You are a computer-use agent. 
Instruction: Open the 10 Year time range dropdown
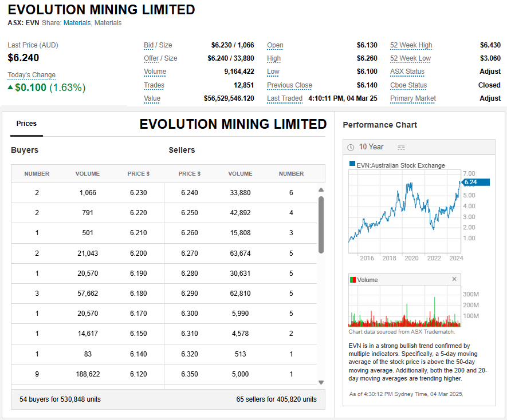pos(371,147)
